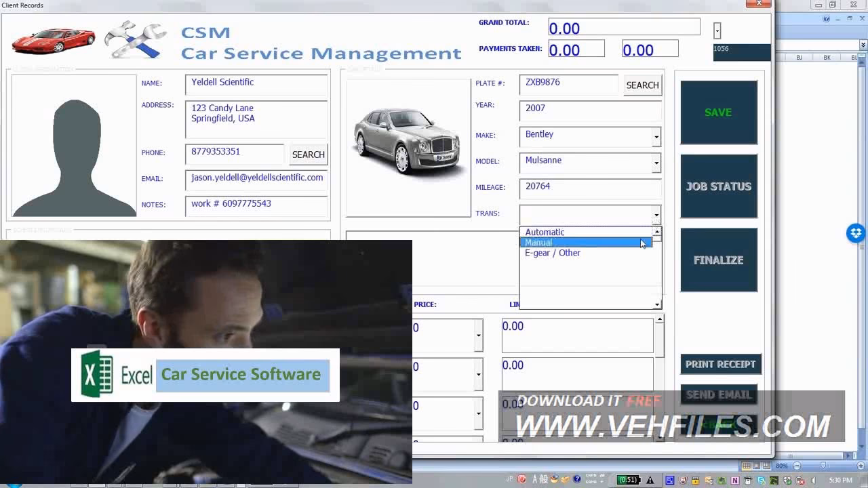Image resolution: width=868 pixels, height=488 pixels.
Task: Click the PHONE number field
Action: pyautogui.click(x=235, y=154)
